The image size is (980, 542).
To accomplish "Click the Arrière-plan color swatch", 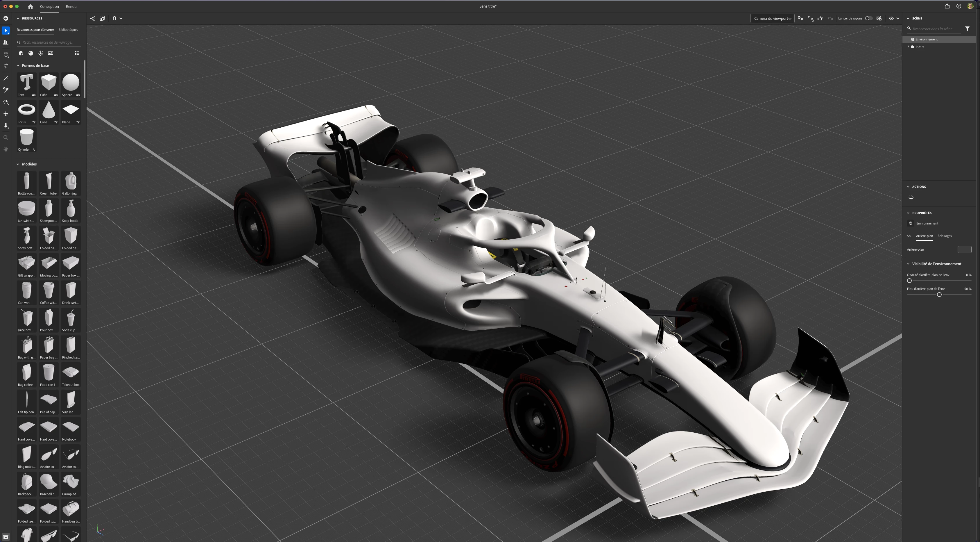I will (x=964, y=250).
